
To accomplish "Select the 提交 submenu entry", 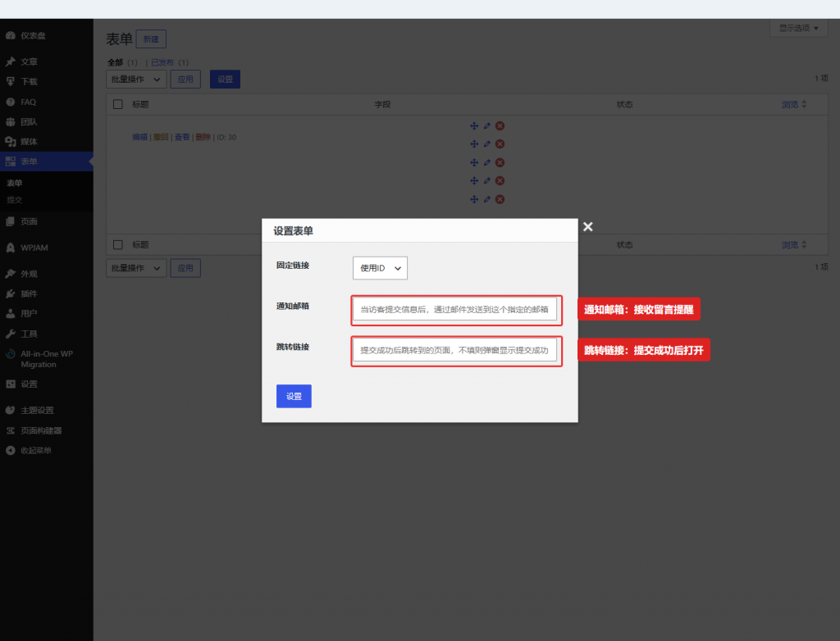I will tap(15, 200).
